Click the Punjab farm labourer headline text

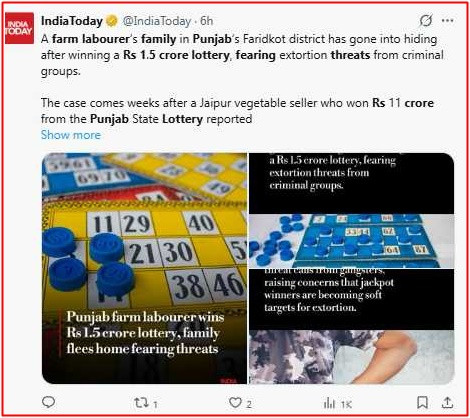click(x=145, y=333)
